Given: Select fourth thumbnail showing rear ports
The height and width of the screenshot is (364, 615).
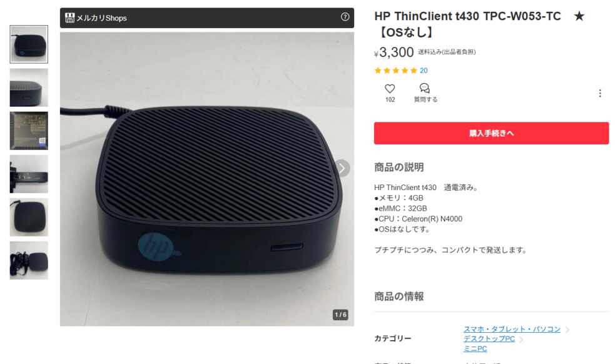Looking at the screenshot, I should point(29,174).
